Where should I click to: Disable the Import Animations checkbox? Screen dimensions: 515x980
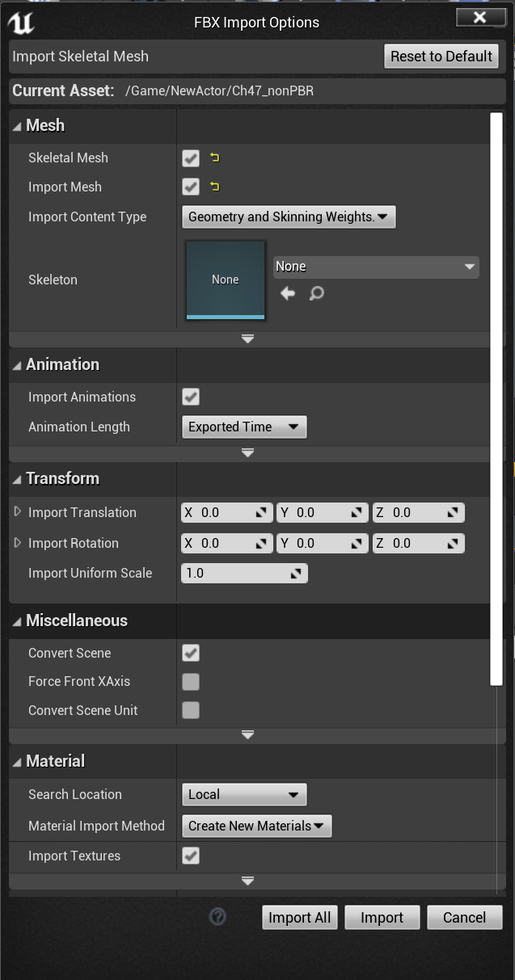coord(191,397)
